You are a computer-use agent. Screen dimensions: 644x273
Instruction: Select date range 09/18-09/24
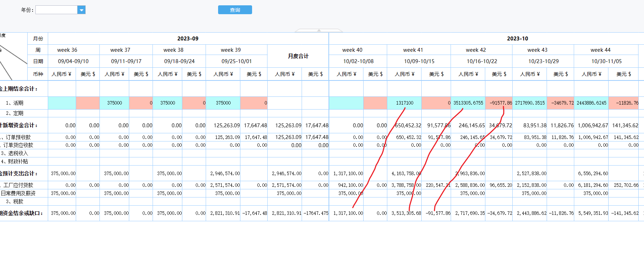point(179,61)
